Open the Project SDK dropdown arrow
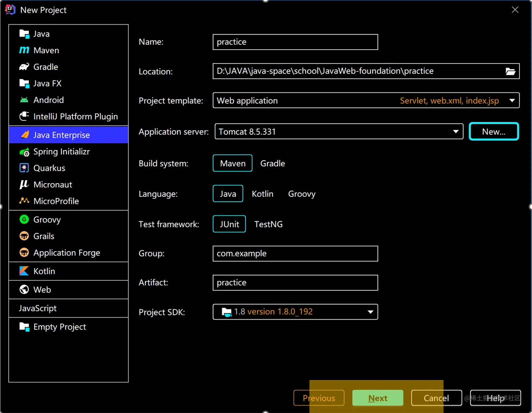 click(x=370, y=312)
